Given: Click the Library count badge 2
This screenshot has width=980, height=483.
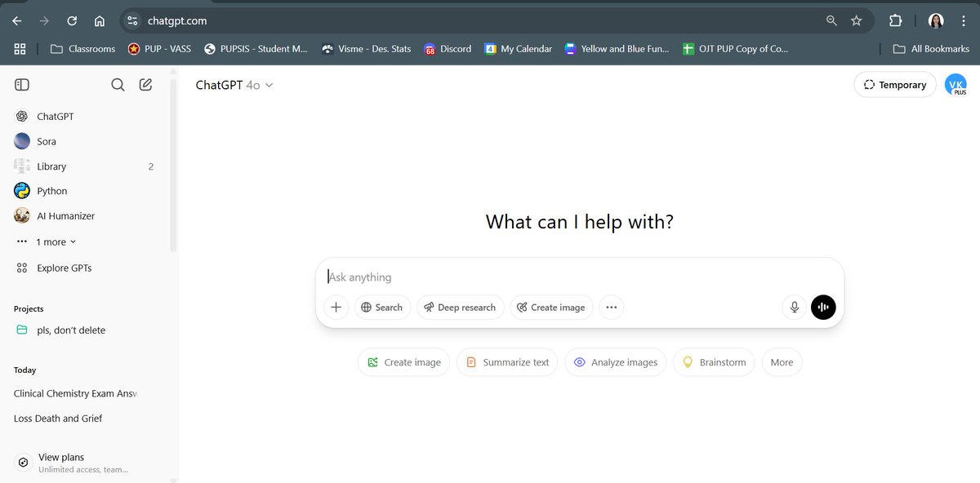Looking at the screenshot, I should [151, 166].
